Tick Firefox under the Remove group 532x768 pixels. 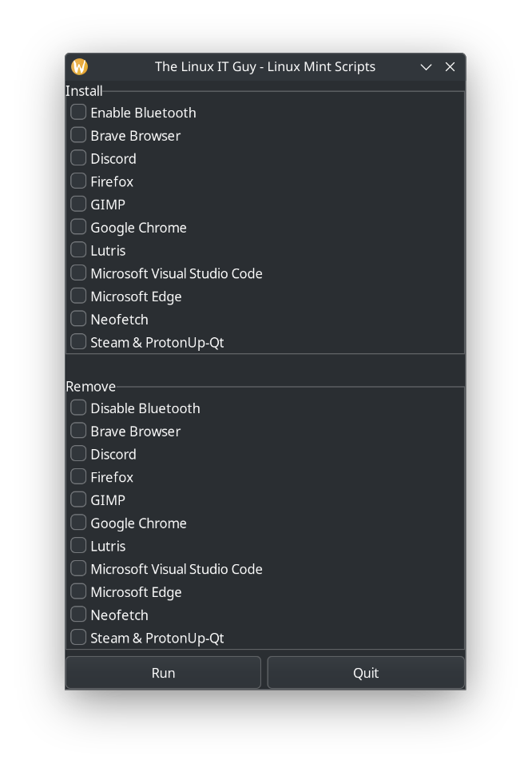(x=78, y=477)
